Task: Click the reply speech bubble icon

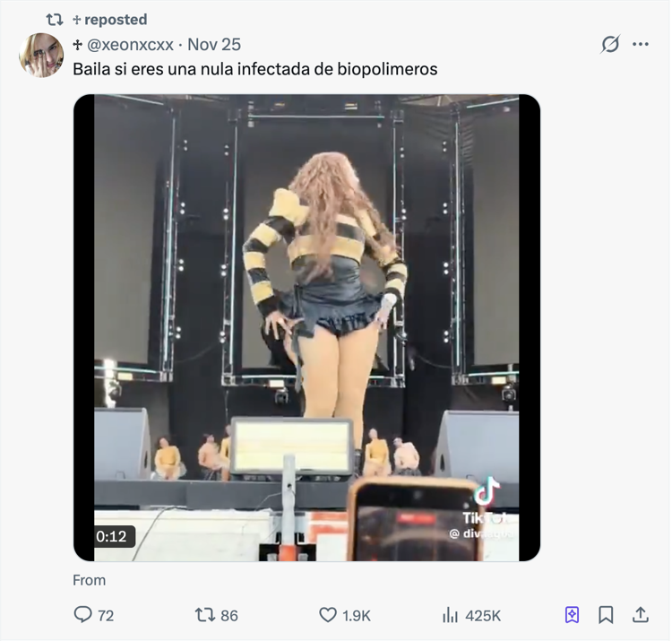Action: click(x=83, y=615)
